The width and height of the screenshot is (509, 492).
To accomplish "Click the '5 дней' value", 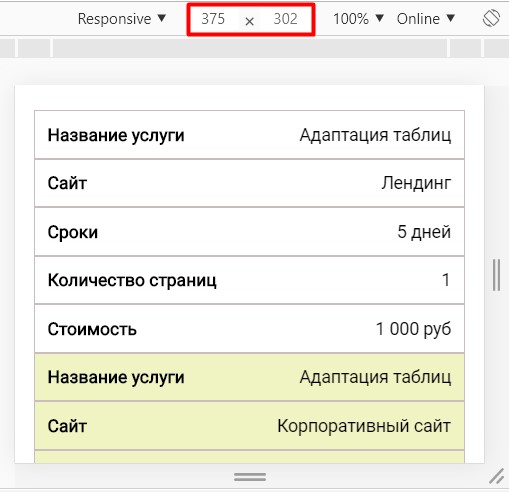I will 424,232.
